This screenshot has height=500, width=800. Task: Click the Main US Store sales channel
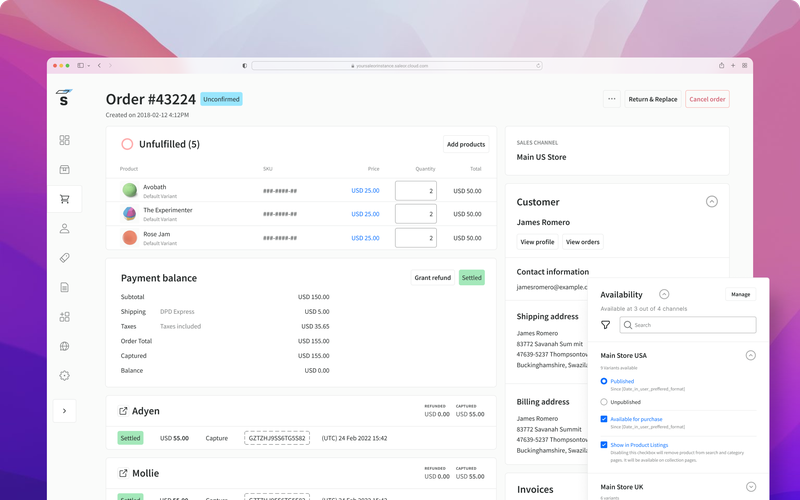[541, 157]
